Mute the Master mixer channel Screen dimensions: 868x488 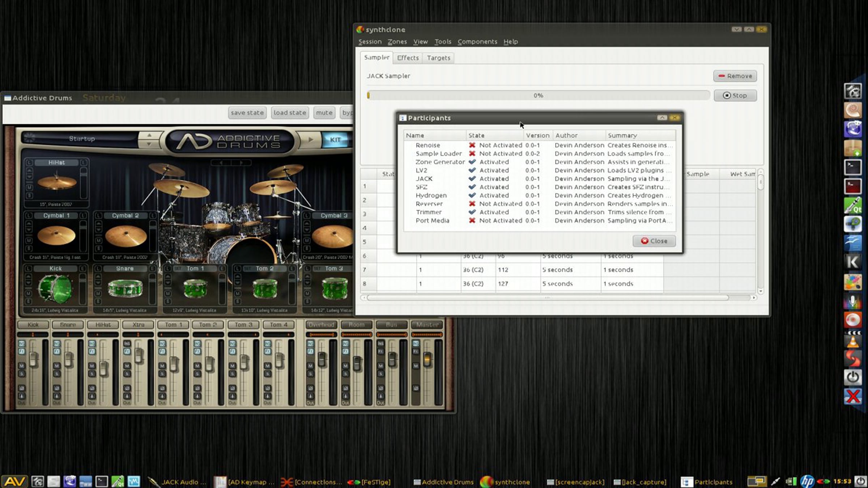coord(416,365)
